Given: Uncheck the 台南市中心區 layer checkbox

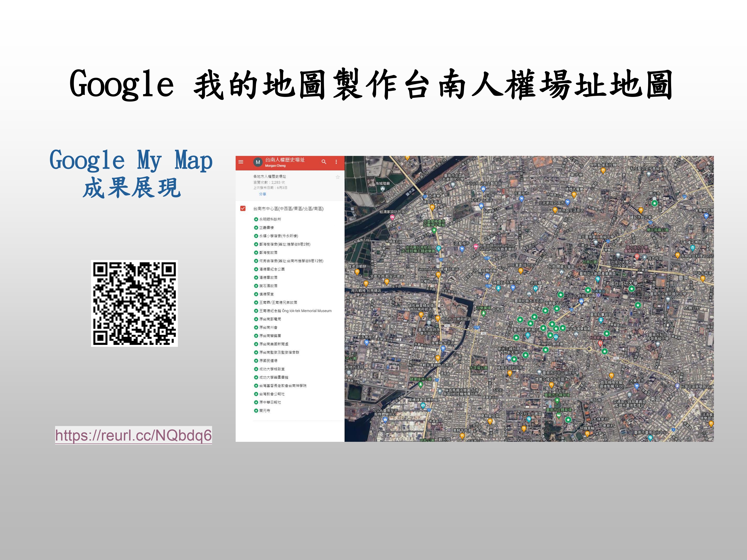Looking at the screenshot, I should [x=243, y=208].
